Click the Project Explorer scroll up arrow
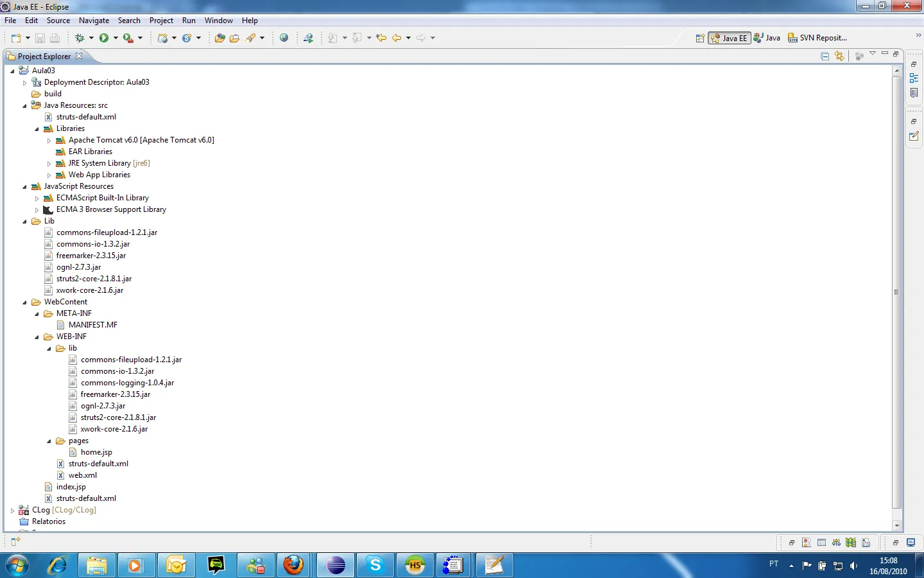This screenshot has width=924, height=578. click(x=896, y=71)
